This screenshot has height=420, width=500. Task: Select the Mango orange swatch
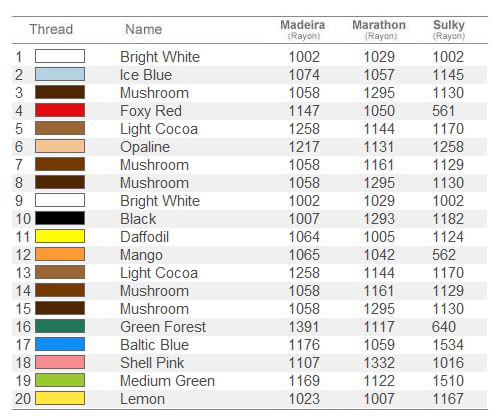tap(60, 254)
